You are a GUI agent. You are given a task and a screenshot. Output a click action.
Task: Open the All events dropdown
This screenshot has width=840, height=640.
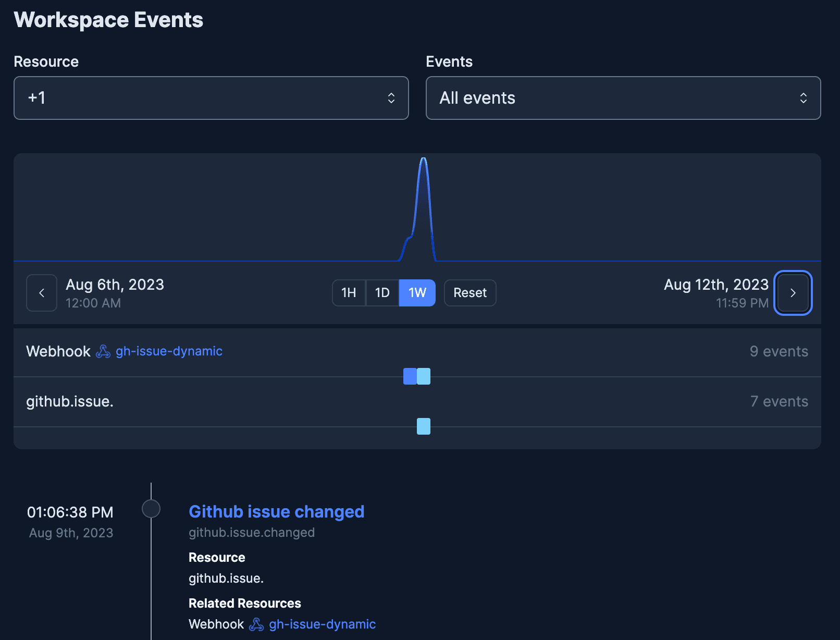click(623, 98)
